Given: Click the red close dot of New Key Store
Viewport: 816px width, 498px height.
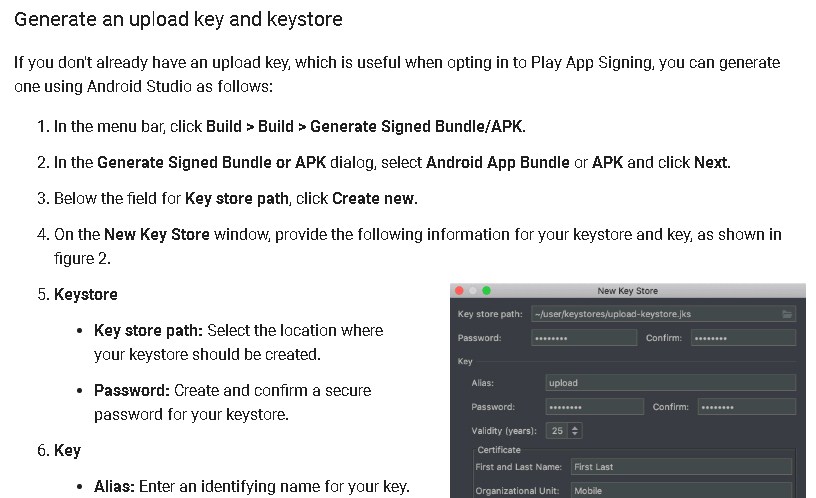Looking at the screenshot, I should [x=459, y=290].
